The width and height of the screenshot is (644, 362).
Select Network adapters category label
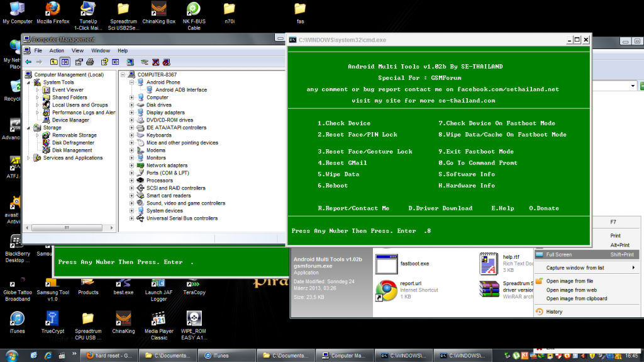tap(167, 166)
